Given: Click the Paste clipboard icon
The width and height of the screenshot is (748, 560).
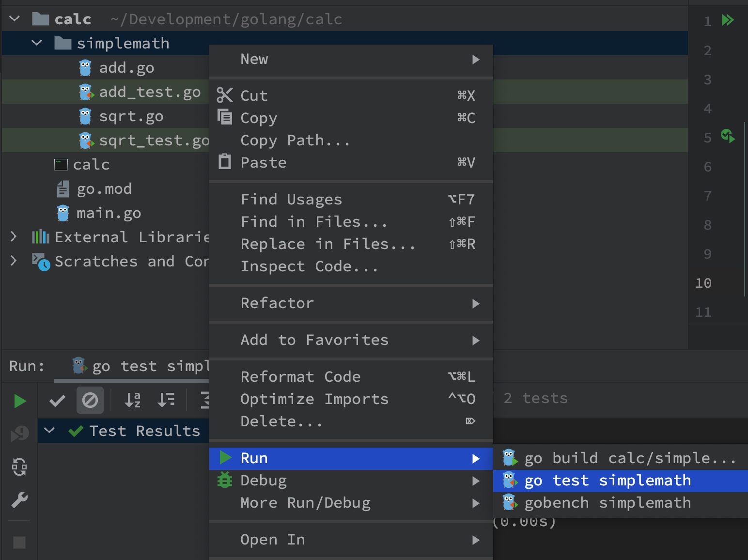Looking at the screenshot, I should (x=225, y=161).
